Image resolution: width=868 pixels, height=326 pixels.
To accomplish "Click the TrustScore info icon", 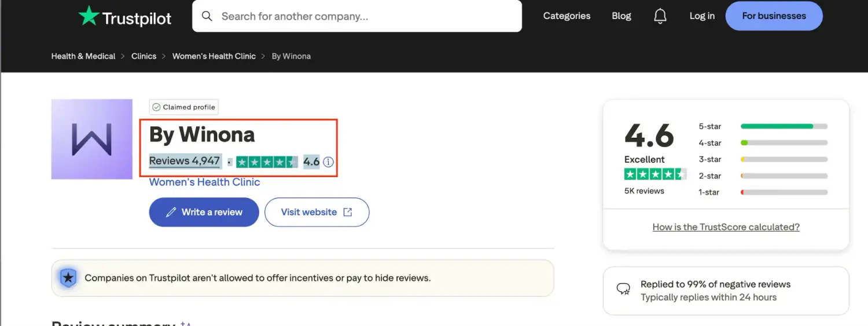I will click(328, 162).
